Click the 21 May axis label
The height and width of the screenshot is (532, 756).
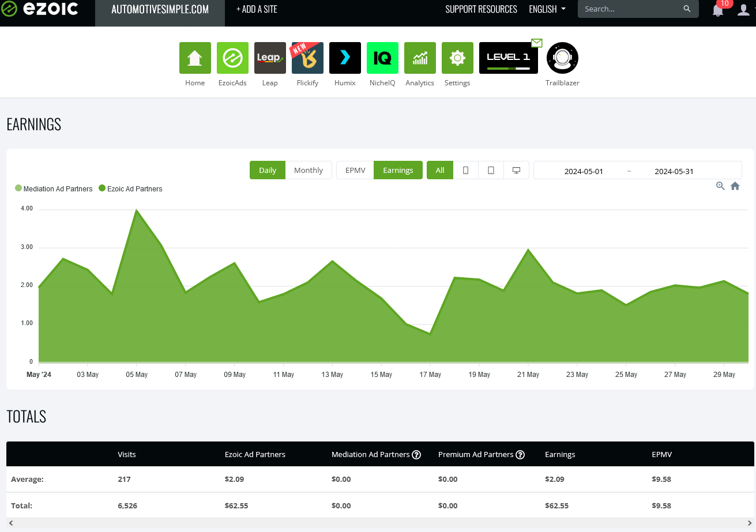(x=528, y=375)
